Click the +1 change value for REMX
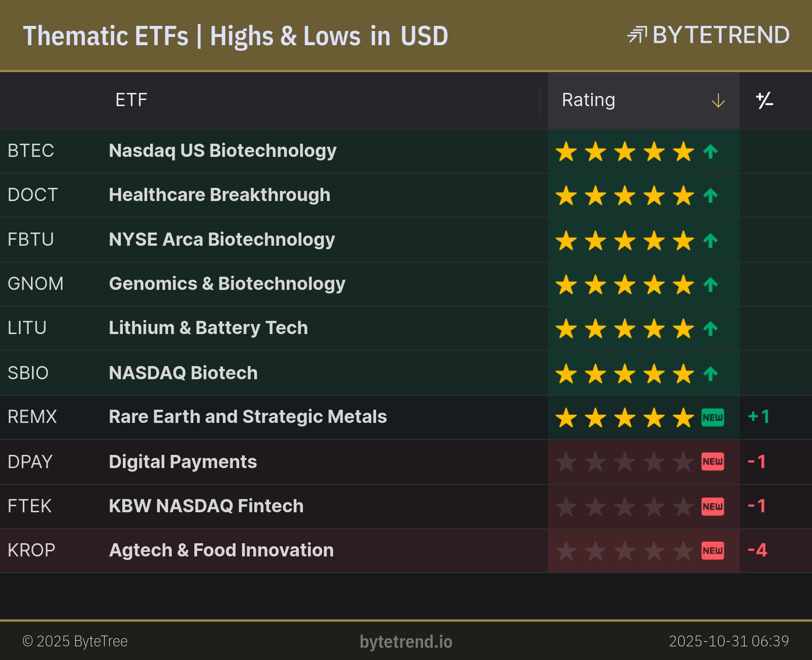Image resolution: width=812 pixels, height=660 pixels. [x=759, y=417]
